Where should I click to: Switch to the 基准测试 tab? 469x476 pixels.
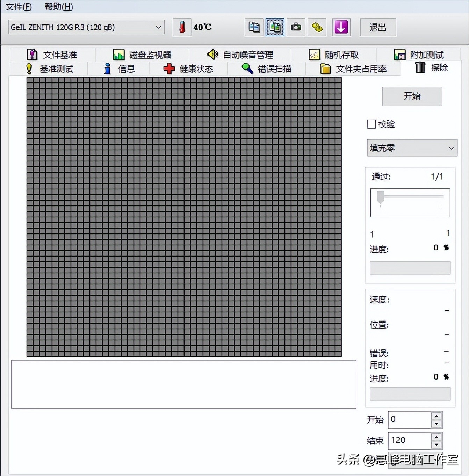point(49,69)
